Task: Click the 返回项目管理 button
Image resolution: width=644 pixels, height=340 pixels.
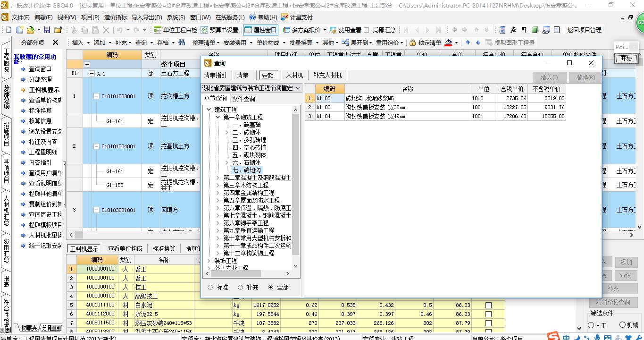Action: [x=584, y=30]
